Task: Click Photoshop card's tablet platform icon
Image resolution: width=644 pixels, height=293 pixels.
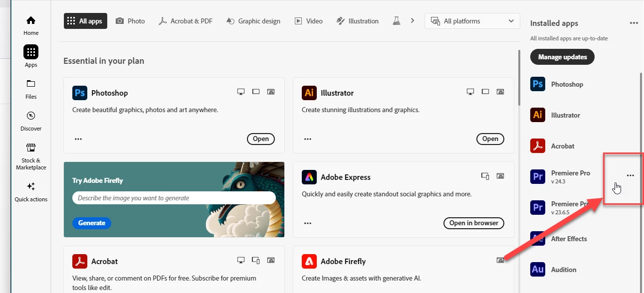Action: [256, 92]
